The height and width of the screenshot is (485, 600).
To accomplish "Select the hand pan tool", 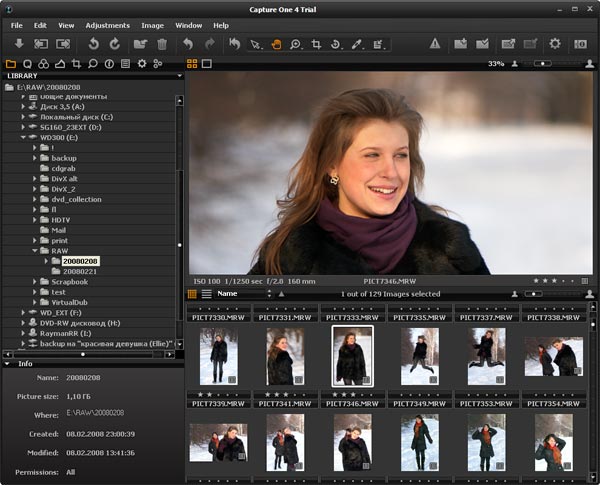I will [275, 44].
